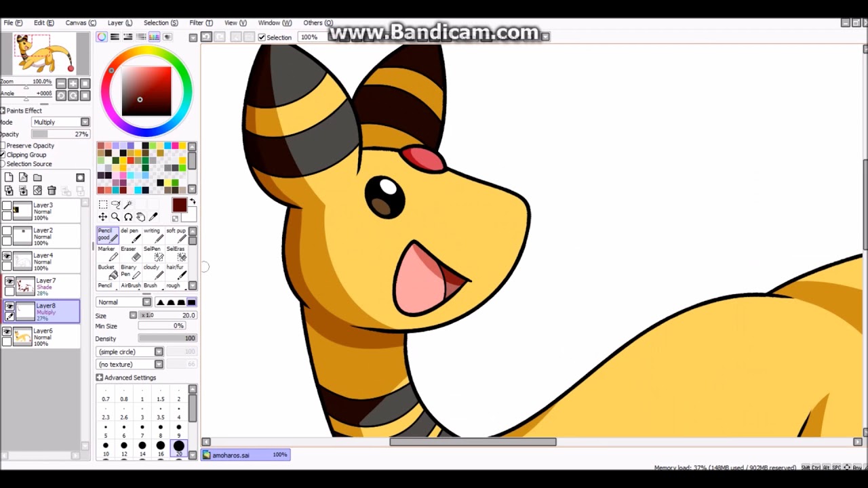Click the navigator thumbnail preview

45,54
